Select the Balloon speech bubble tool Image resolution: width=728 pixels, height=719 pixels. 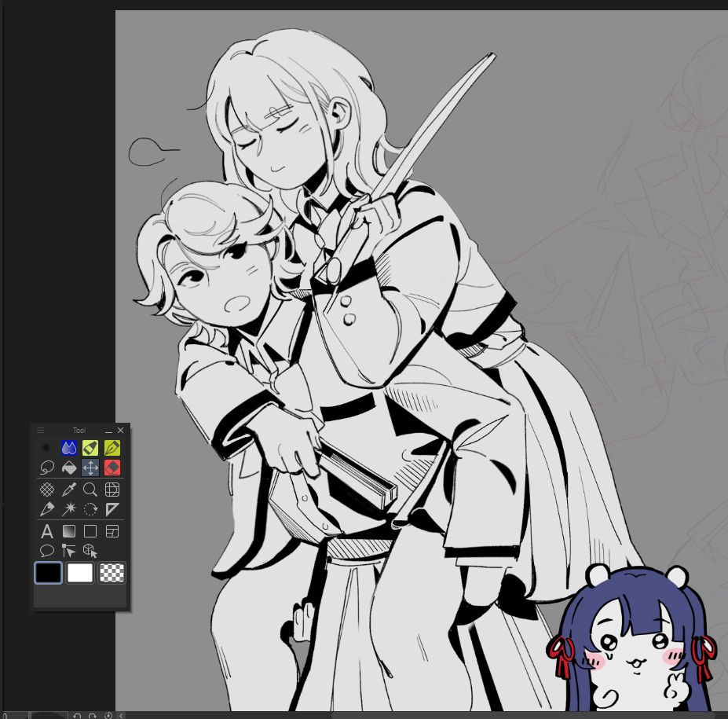click(47, 551)
